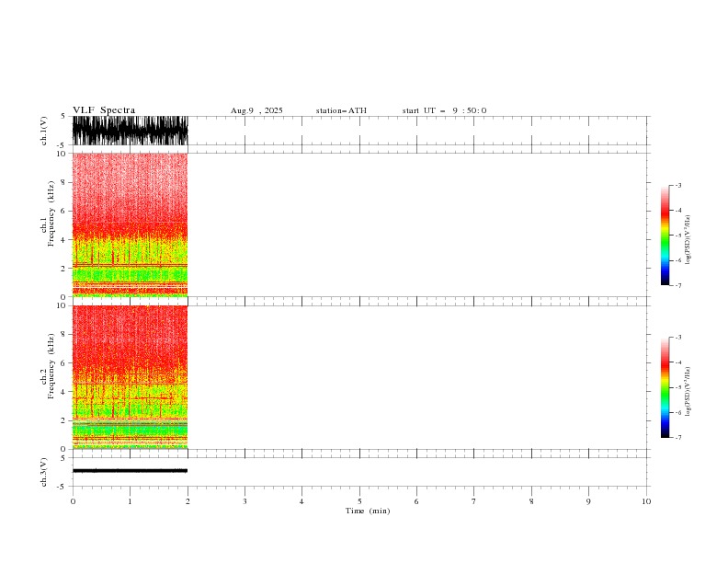Click the time axis tick label "0"
This screenshot has height=563, width=728.
pyautogui.click(x=73, y=501)
